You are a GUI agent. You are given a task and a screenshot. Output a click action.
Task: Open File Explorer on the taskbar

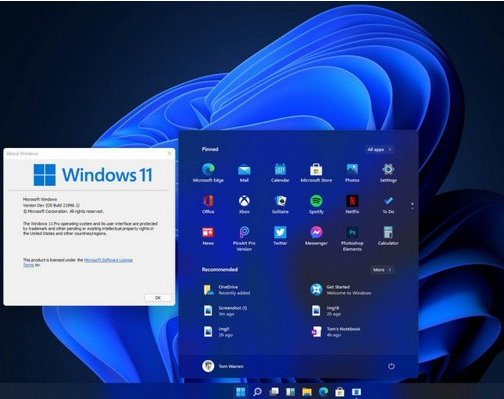[307, 392]
